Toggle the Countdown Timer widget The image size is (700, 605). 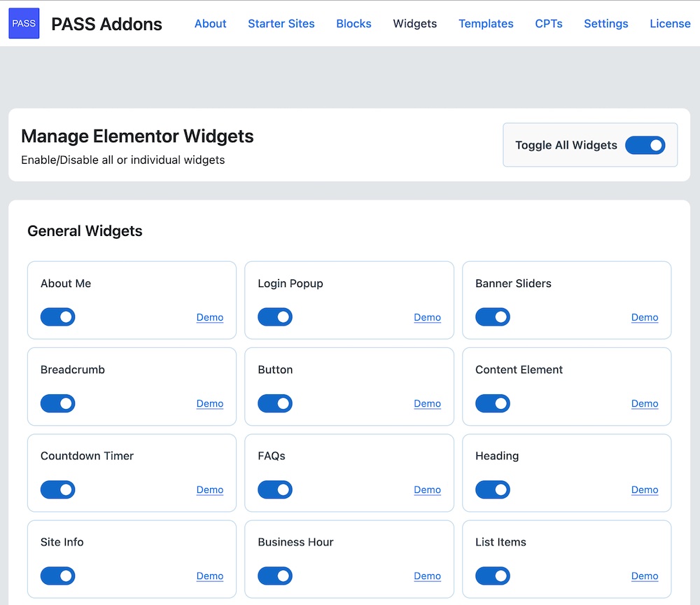pos(57,489)
